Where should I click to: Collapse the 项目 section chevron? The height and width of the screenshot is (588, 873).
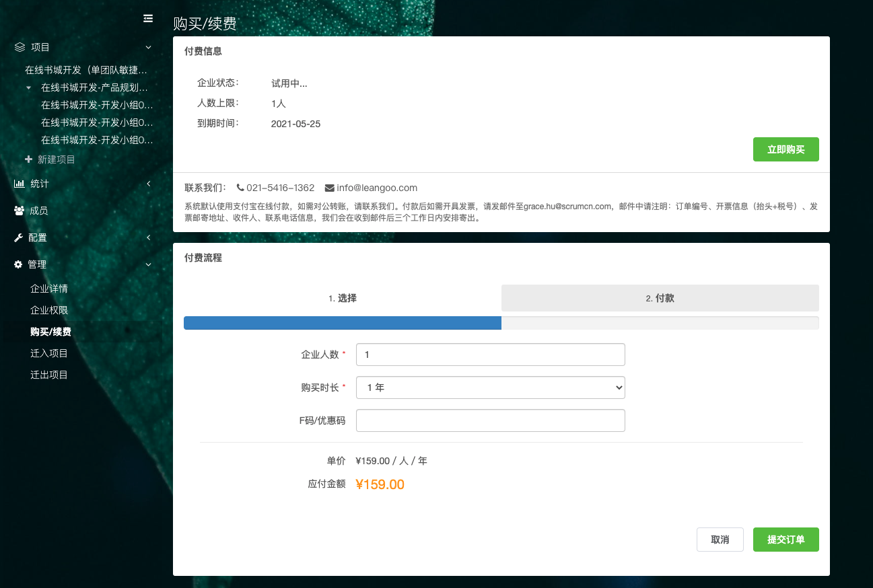click(148, 47)
